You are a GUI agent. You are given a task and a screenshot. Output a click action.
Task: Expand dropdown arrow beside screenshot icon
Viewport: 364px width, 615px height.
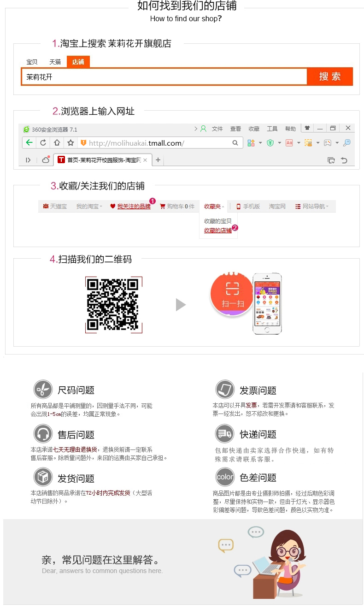[x=318, y=143]
